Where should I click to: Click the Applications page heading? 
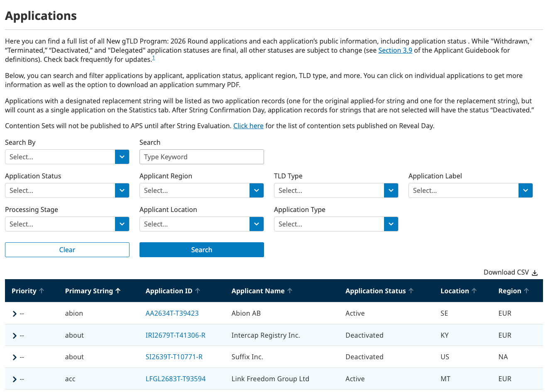pyautogui.click(x=41, y=16)
